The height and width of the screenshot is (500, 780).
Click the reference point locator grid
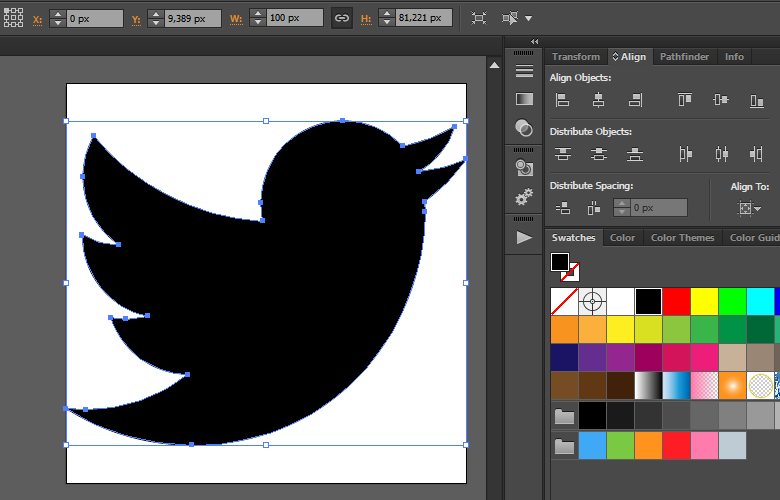(13, 18)
